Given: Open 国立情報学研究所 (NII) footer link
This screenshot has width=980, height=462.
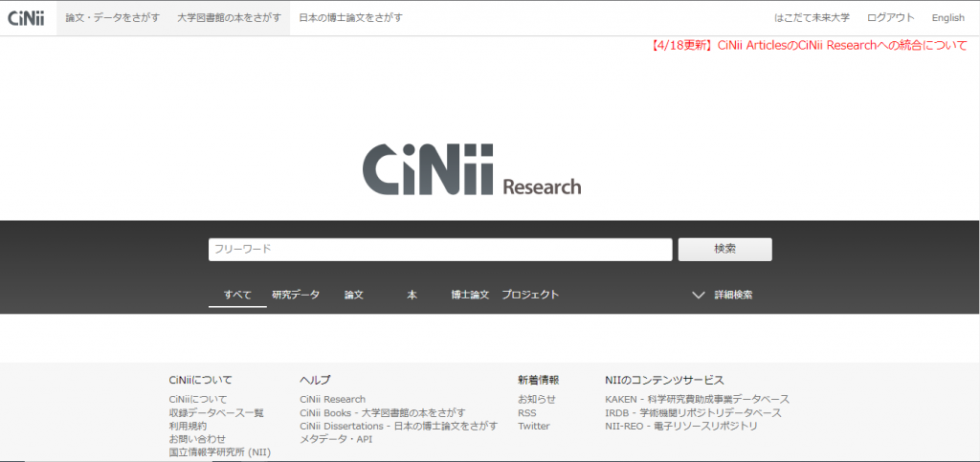Looking at the screenshot, I should (x=219, y=452).
